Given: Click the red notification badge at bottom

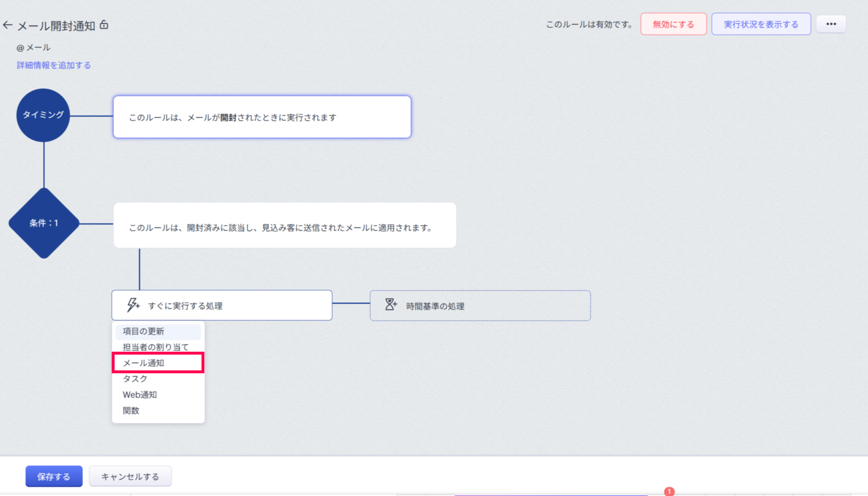Looking at the screenshot, I should tap(669, 491).
